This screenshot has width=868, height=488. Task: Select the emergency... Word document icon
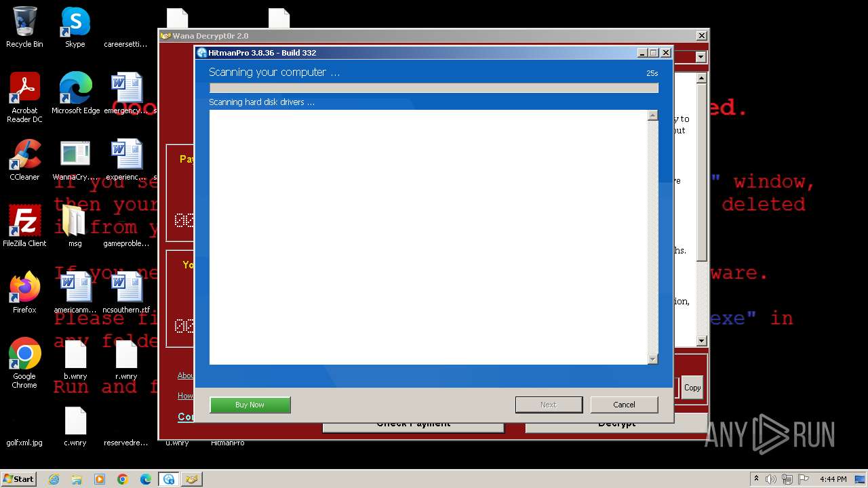tap(126, 94)
